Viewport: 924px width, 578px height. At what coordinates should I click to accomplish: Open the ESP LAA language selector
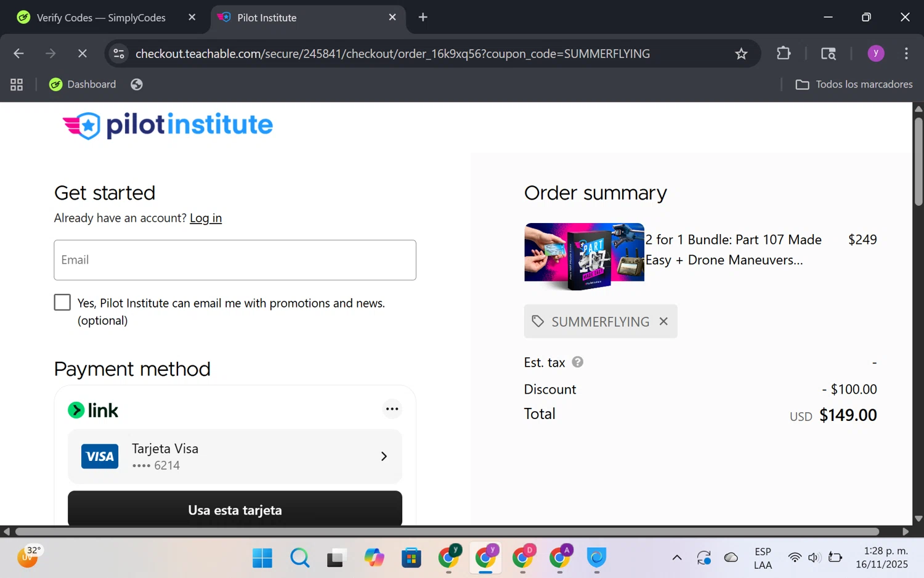tap(763, 558)
